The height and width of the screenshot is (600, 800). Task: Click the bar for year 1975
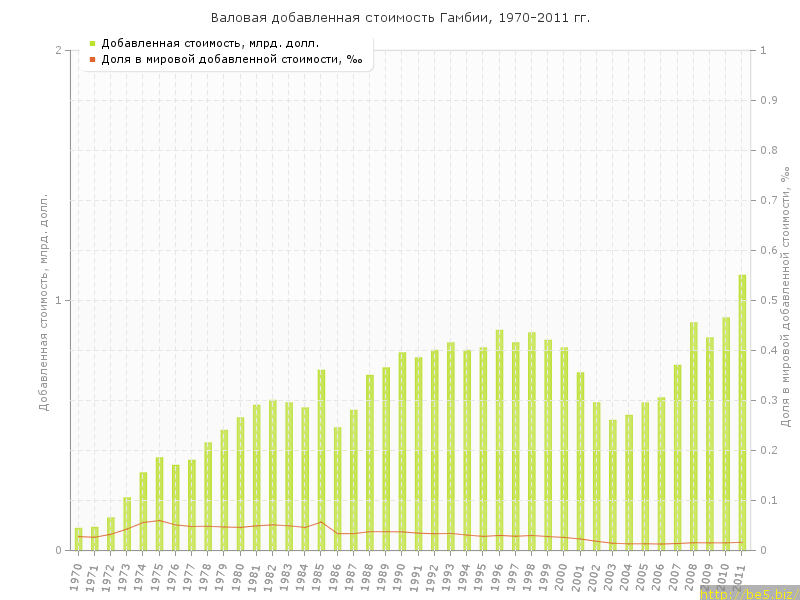coord(159,503)
